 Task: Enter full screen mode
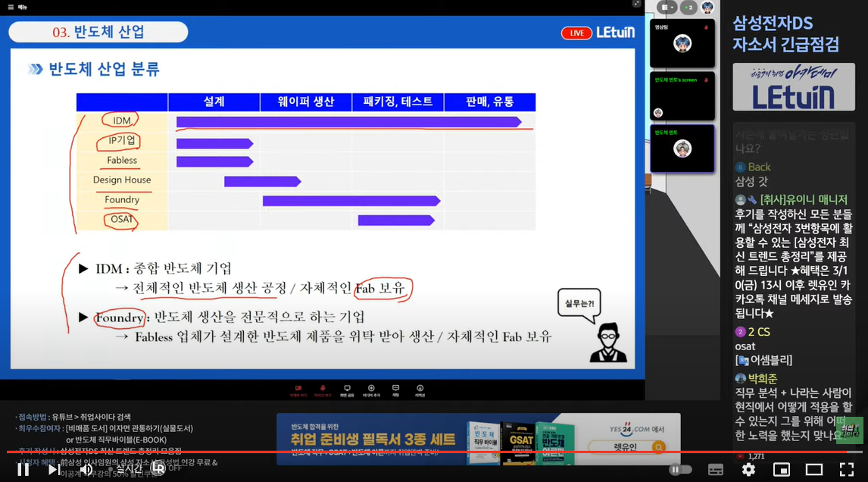846,470
